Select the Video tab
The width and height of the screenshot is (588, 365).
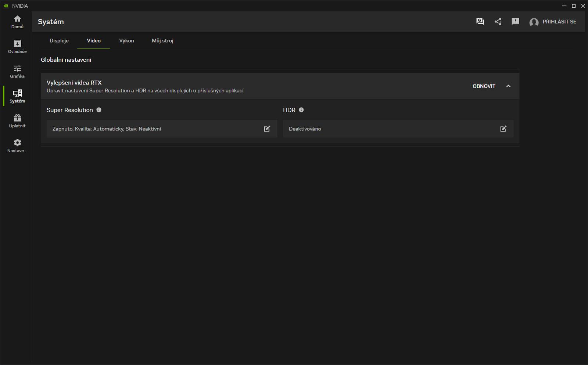(94, 41)
